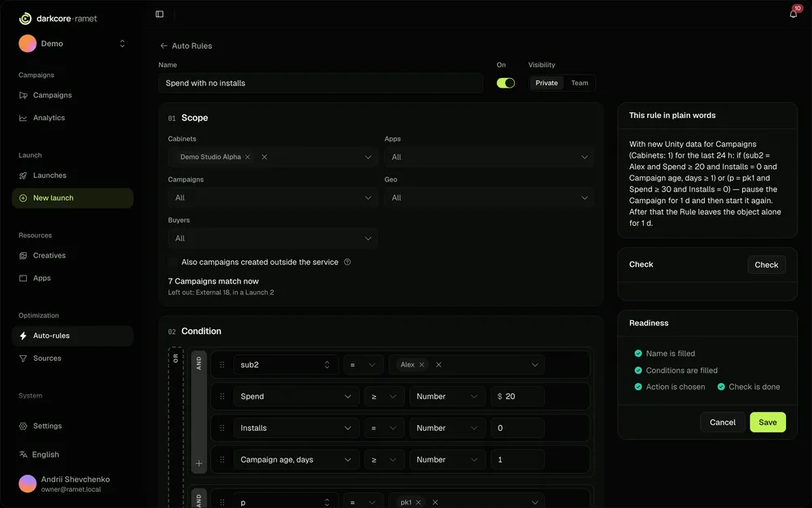Click the Sources funnel icon
Screen dimensions: 812x508
pos(23,358)
